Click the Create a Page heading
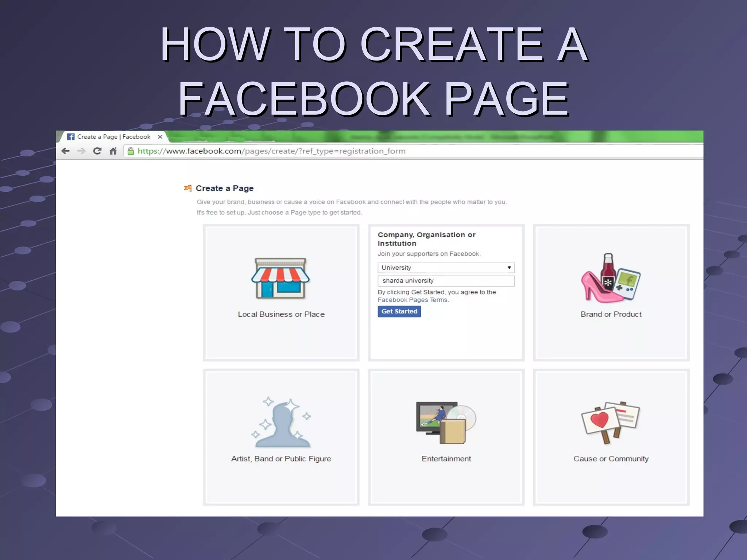Viewport: 747px width, 560px height. pos(225,188)
